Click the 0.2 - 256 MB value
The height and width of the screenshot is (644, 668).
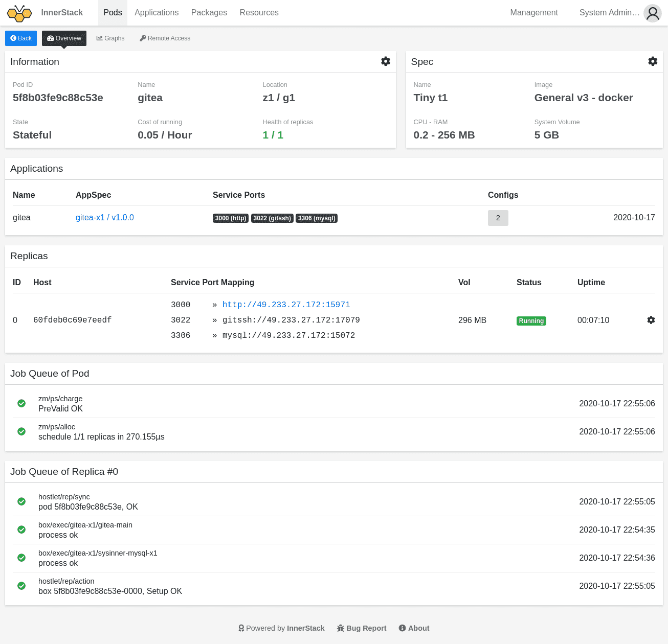444,135
